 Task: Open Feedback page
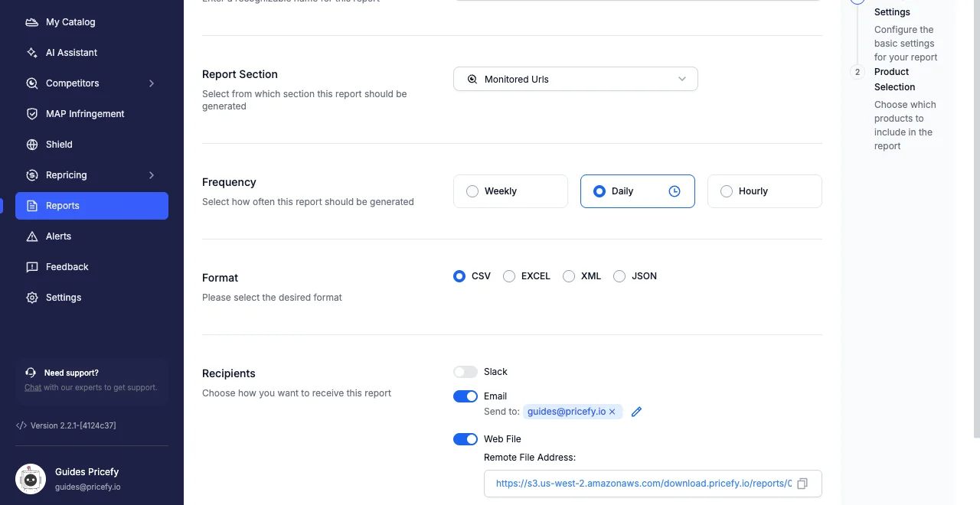pyautogui.click(x=92, y=267)
